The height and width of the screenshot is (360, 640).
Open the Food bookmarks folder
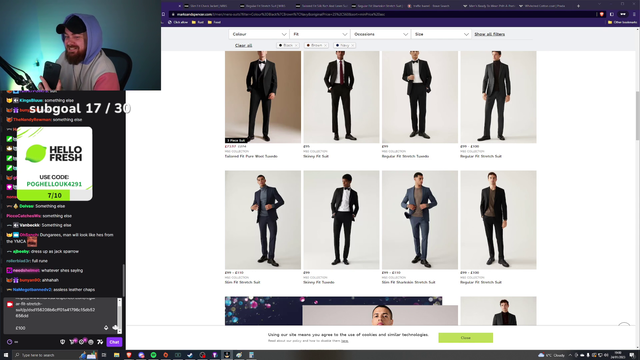214,22
